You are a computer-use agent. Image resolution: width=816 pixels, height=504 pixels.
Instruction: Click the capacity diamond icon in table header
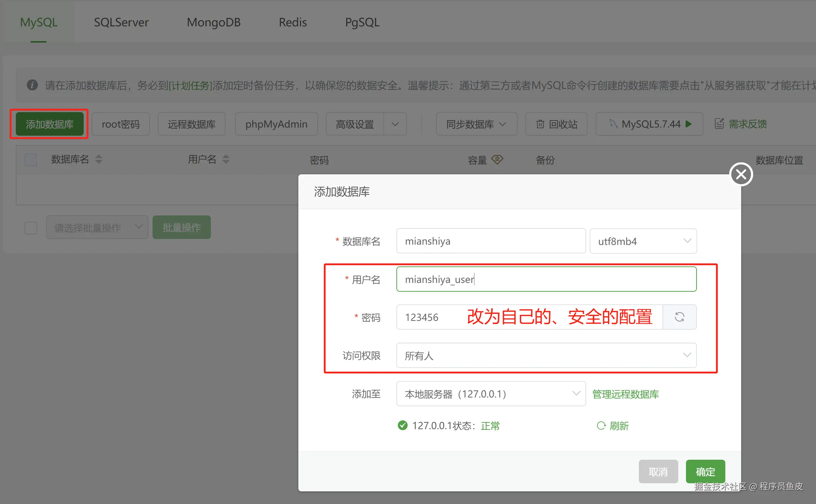(x=497, y=160)
